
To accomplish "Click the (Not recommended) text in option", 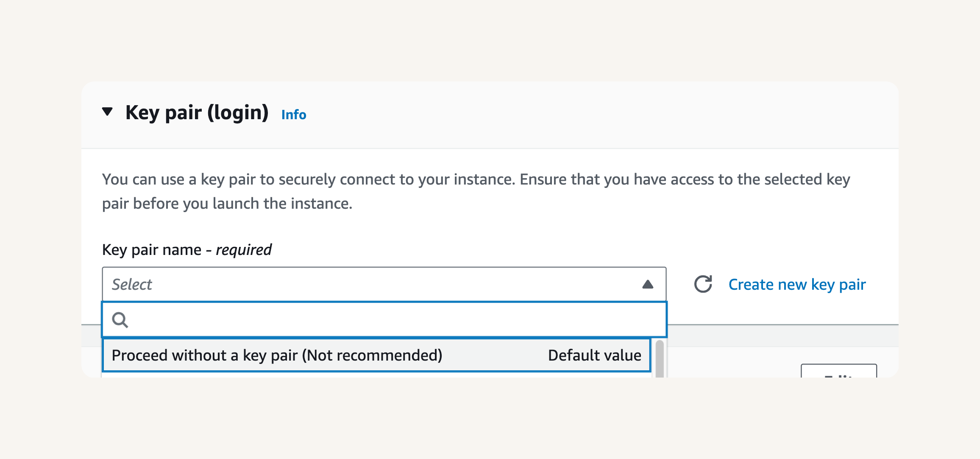I will 372,355.
